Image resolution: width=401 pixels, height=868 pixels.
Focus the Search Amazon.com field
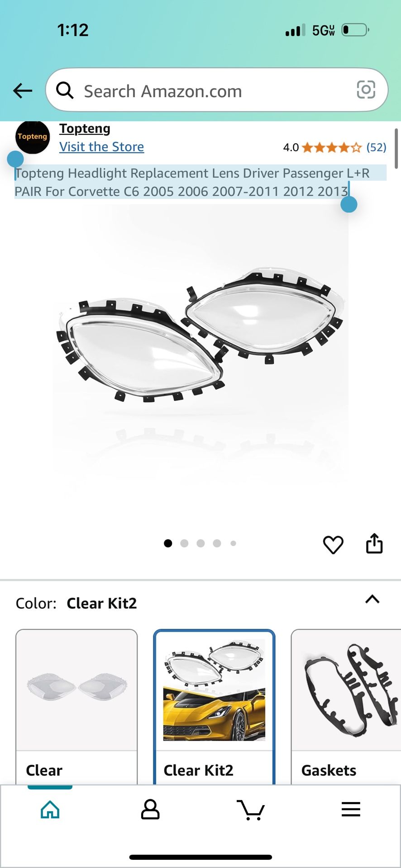click(x=217, y=90)
